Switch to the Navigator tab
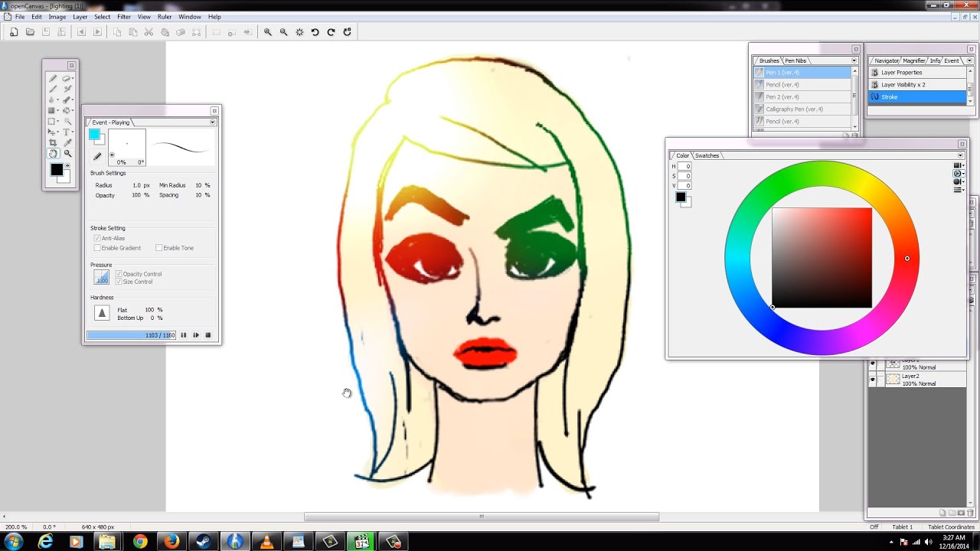 click(x=887, y=60)
